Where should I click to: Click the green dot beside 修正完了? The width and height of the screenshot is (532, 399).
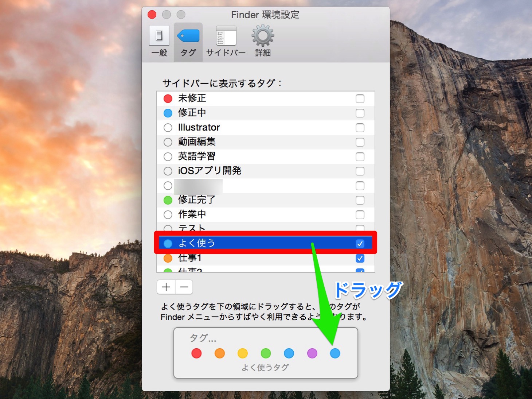pos(168,200)
